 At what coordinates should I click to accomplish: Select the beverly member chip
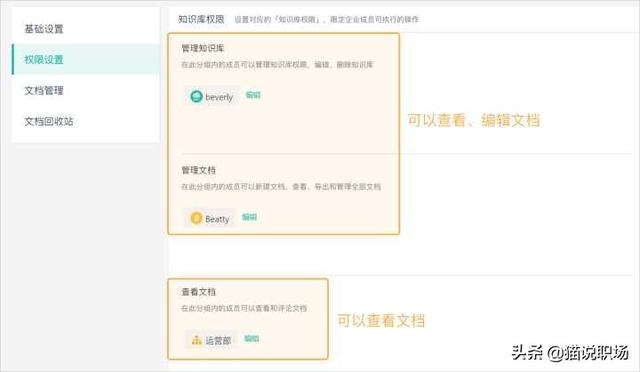[x=211, y=96]
